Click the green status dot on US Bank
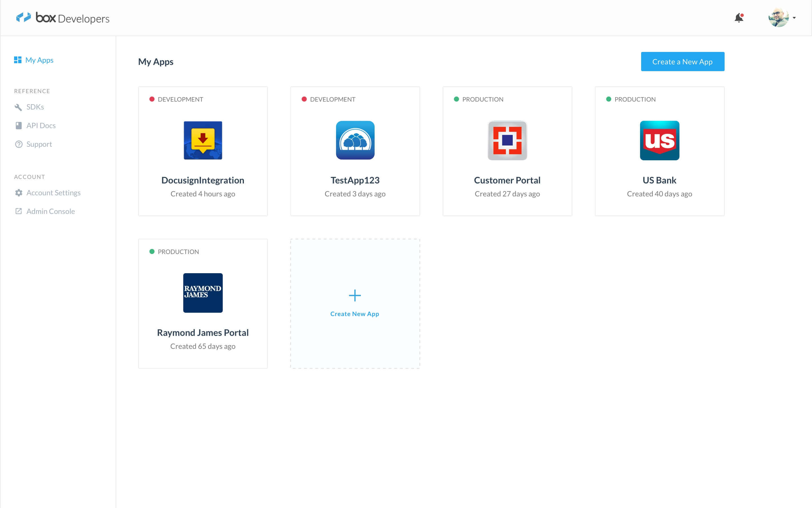The image size is (812, 508). (609, 99)
